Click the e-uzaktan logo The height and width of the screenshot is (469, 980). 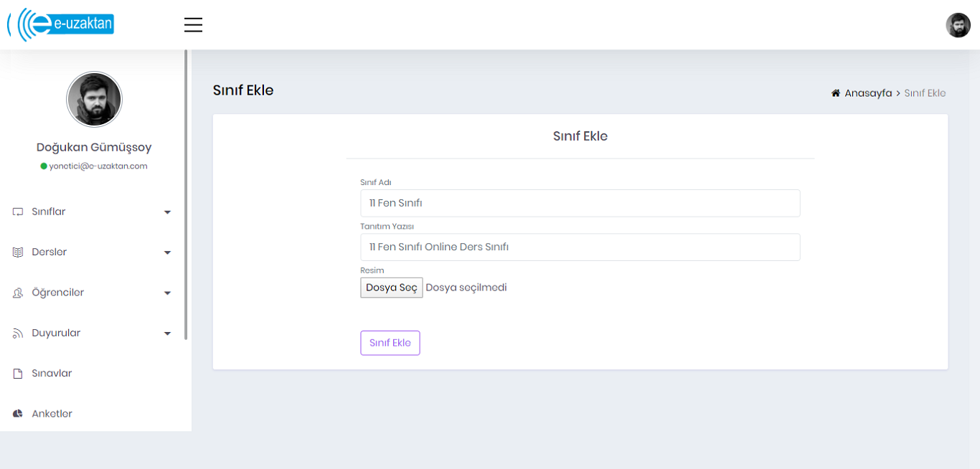point(61,24)
